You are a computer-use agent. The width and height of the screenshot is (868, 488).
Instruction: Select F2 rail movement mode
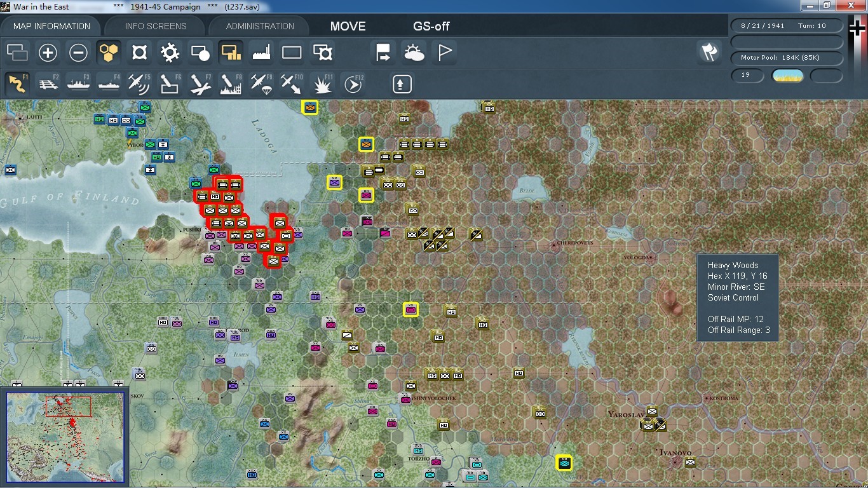48,84
